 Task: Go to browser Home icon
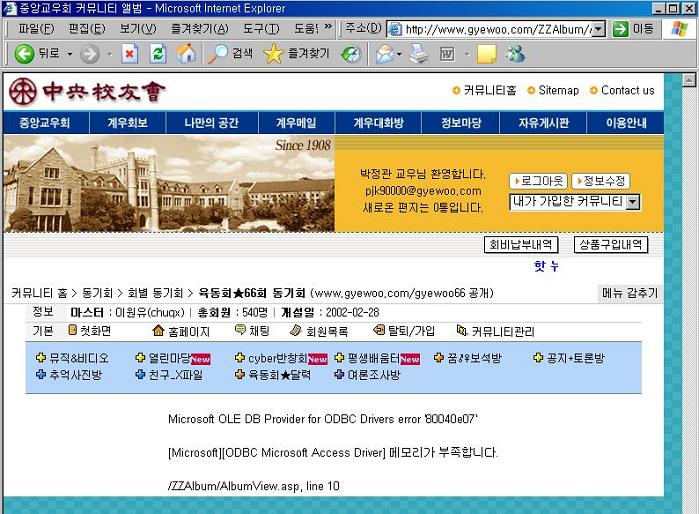tap(185, 54)
